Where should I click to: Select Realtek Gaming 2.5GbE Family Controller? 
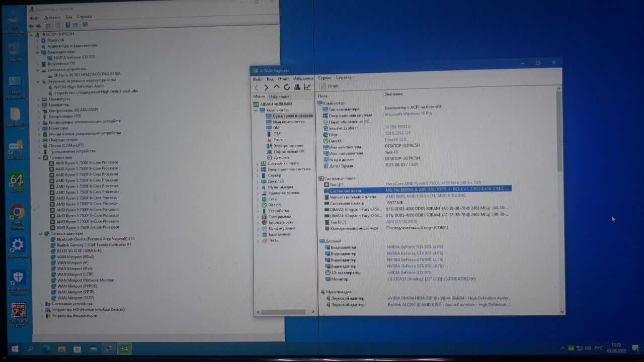(x=91, y=244)
